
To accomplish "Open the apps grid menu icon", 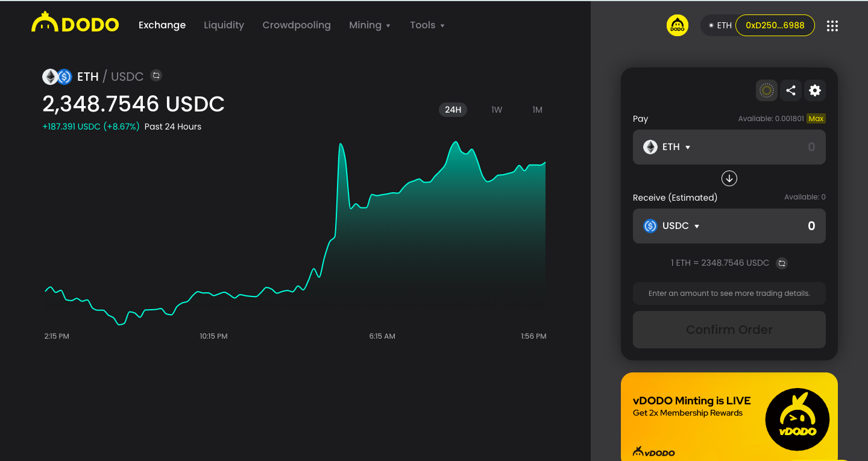I will coord(832,25).
